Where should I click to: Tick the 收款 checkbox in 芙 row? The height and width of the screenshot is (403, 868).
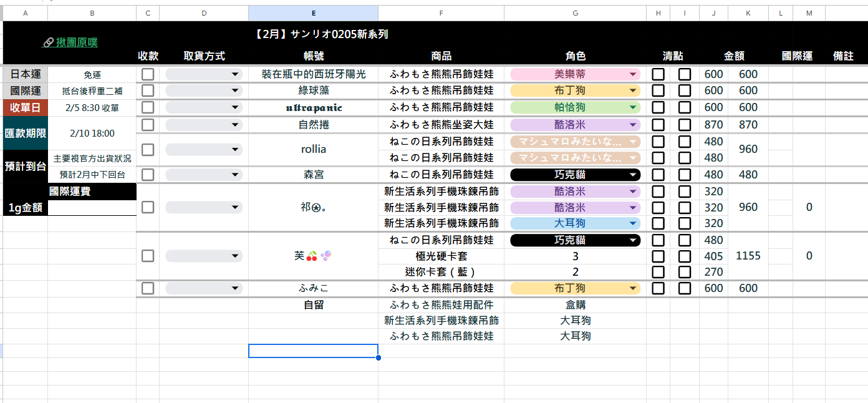pos(148,256)
